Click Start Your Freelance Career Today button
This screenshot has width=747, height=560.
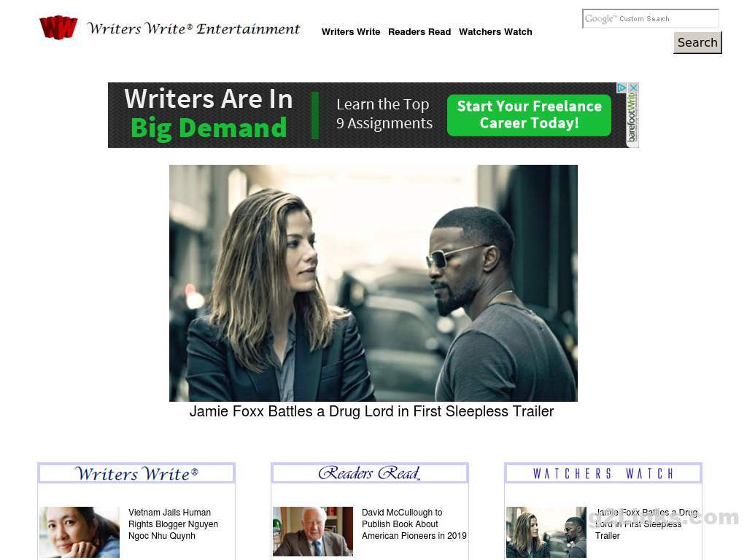(529, 114)
